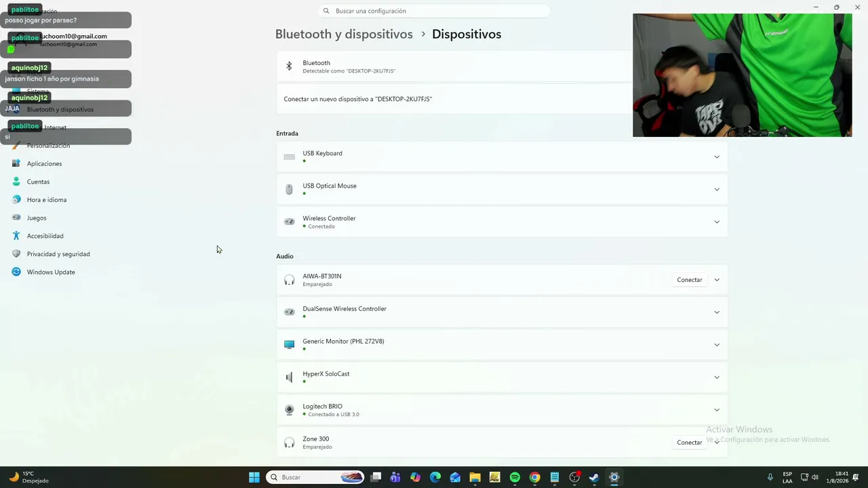Switch to Steam in the taskbar

click(594, 477)
